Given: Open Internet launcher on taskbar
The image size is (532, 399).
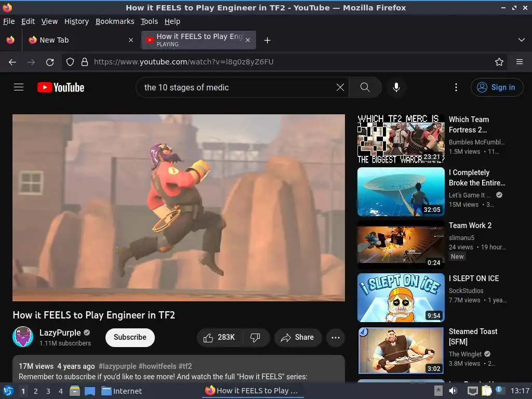Looking at the screenshot, I should pos(122,391).
